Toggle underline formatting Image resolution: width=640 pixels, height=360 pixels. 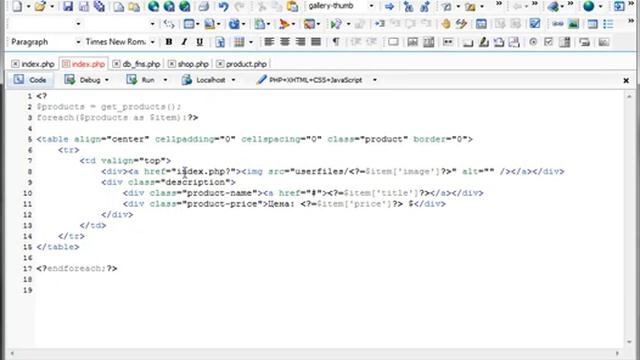(200, 42)
